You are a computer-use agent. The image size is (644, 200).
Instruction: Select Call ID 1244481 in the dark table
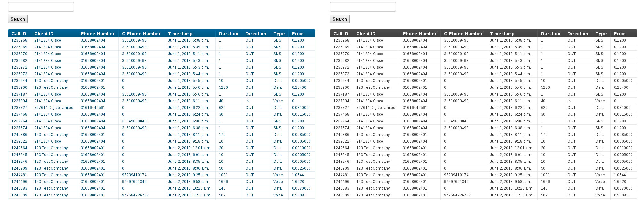click(x=341, y=175)
